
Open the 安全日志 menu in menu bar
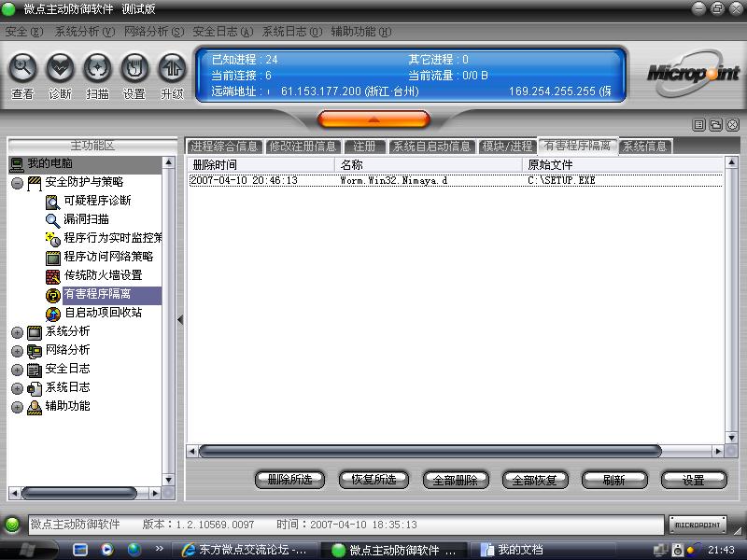(x=223, y=32)
